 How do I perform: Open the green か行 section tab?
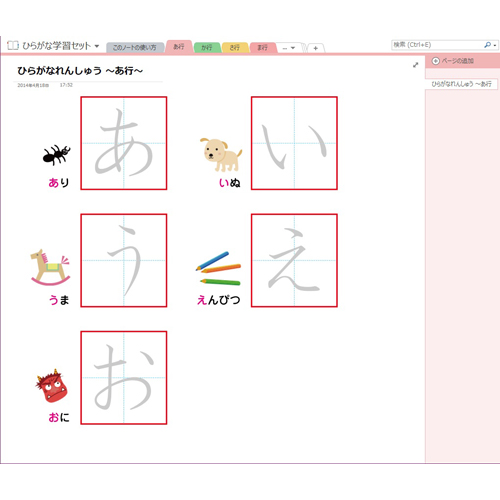207,48
